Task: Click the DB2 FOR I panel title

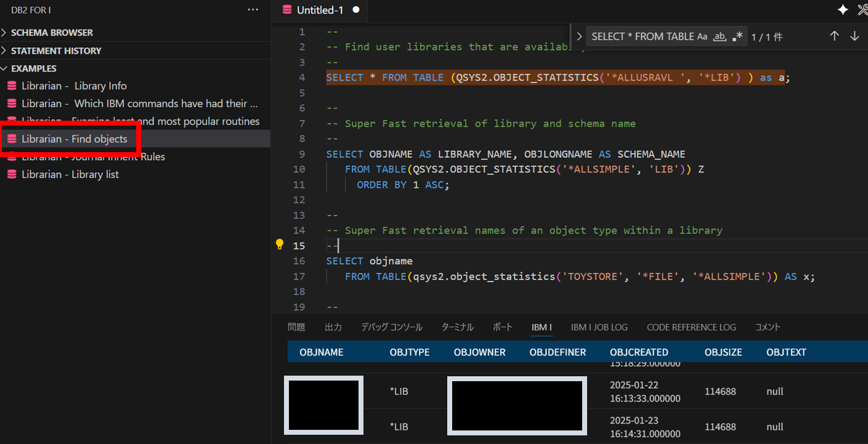Action: (31, 10)
